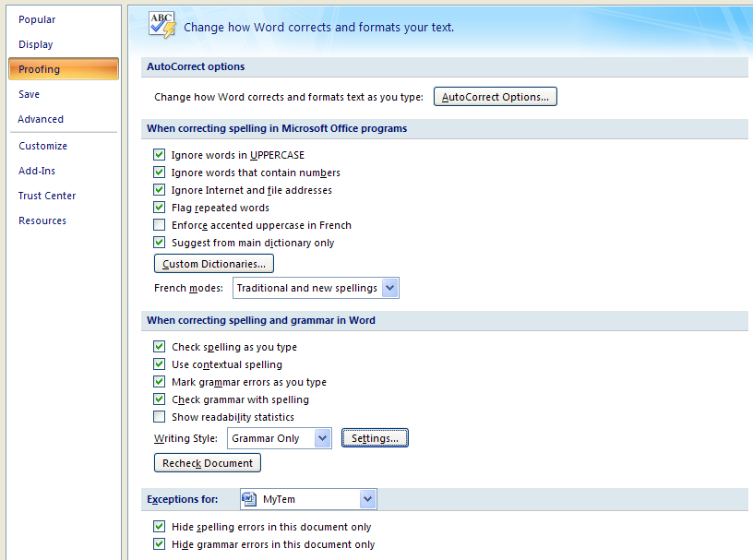Image resolution: width=753 pixels, height=560 pixels.
Task: Click the 'Change how Word corrects and formats your text.' title
Action: click(319, 28)
